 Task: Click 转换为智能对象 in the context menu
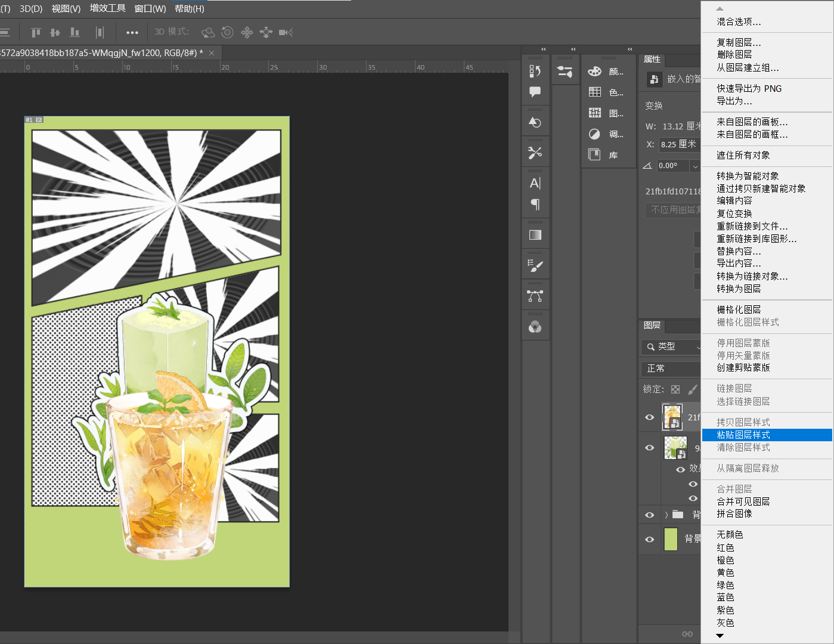coord(748,176)
